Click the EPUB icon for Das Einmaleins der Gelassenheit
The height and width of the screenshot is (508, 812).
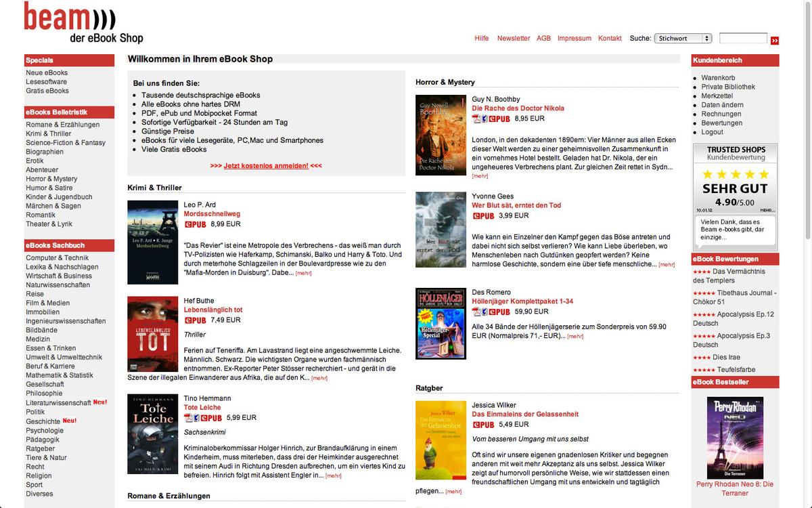pyautogui.click(x=483, y=425)
